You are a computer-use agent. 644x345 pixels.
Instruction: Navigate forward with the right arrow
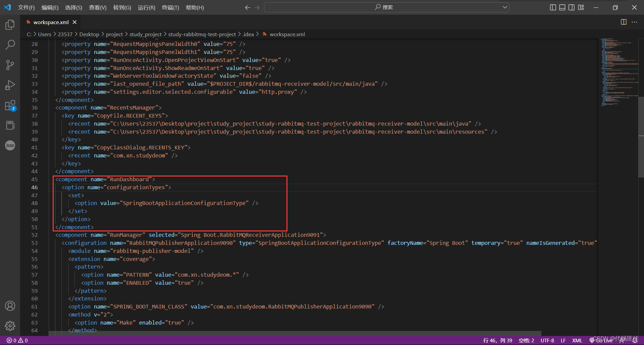coord(257,7)
